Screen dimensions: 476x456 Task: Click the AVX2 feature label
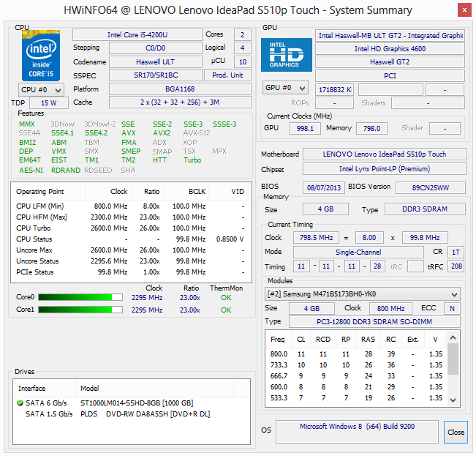point(162,133)
